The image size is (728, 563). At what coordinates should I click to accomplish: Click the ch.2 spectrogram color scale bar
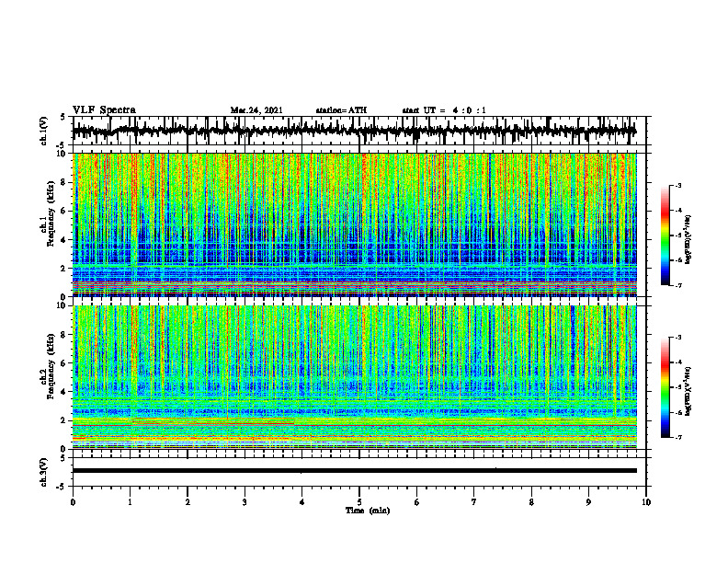click(x=665, y=387)
